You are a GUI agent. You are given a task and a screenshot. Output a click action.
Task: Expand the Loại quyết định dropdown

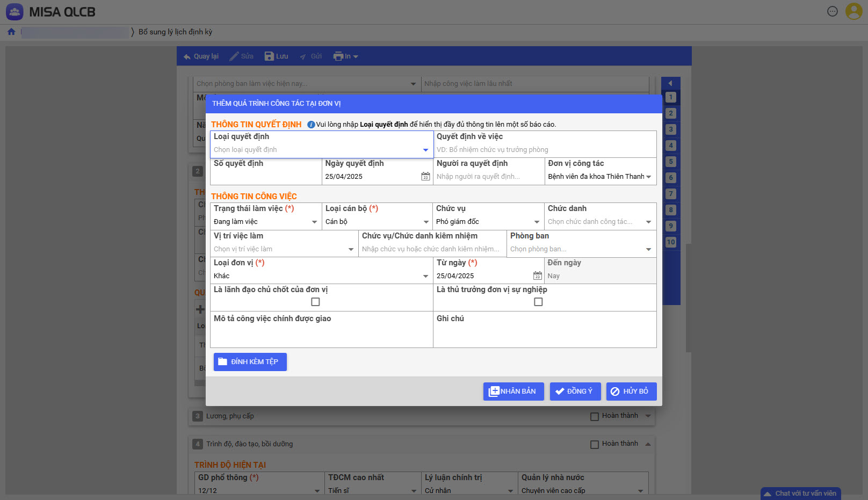point(425,150)
